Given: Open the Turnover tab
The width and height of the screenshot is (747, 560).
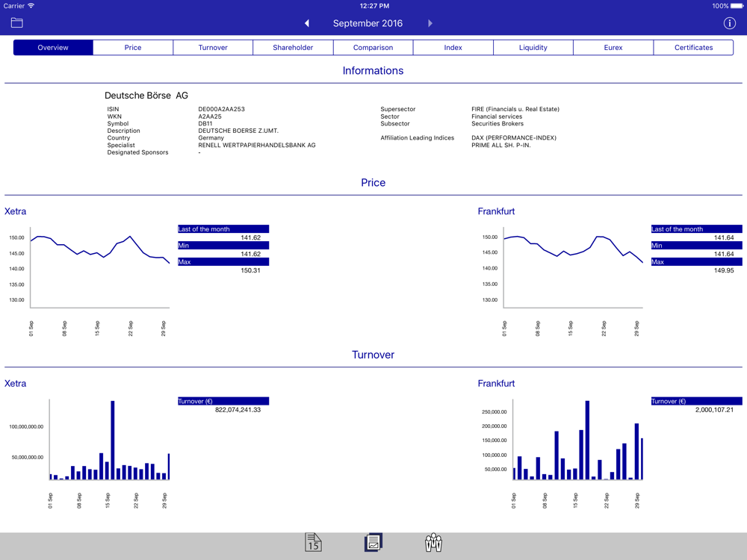Looking at the screenshot, I should pyautogui.click(x=213, y=48).
